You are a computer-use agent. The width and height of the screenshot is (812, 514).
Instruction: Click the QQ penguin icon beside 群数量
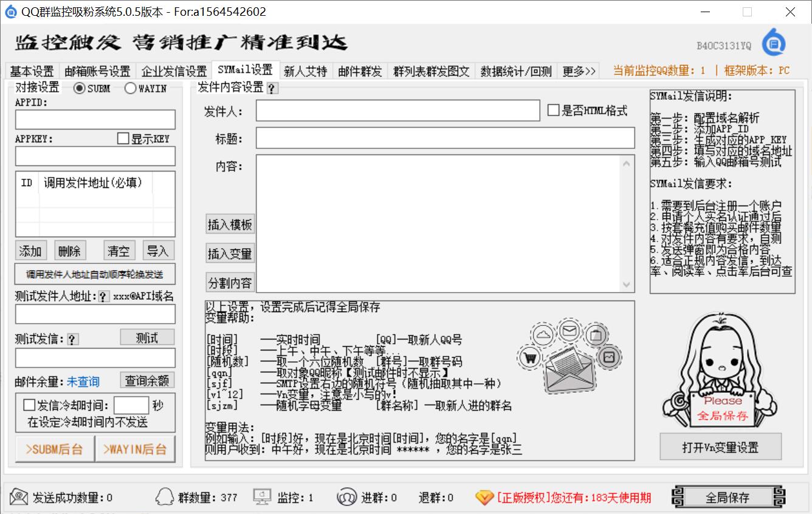tap(165, 497)
